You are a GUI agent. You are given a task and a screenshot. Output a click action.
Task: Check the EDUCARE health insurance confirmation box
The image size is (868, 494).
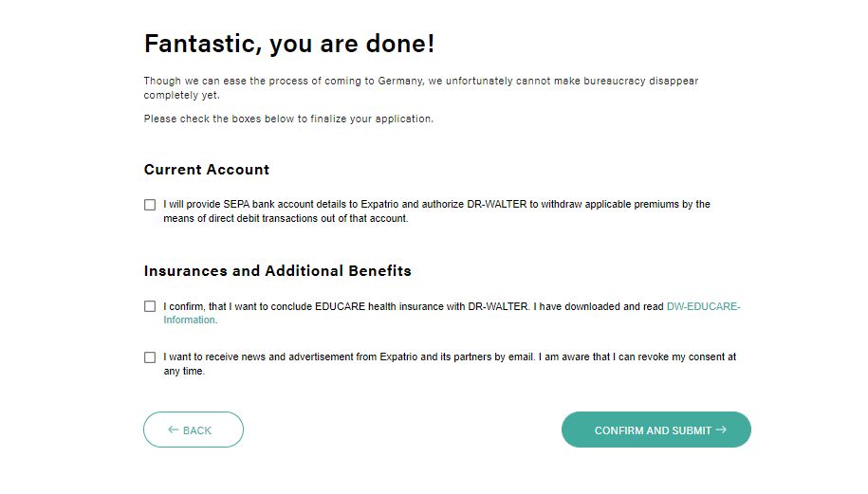click(x=150, y=306)
